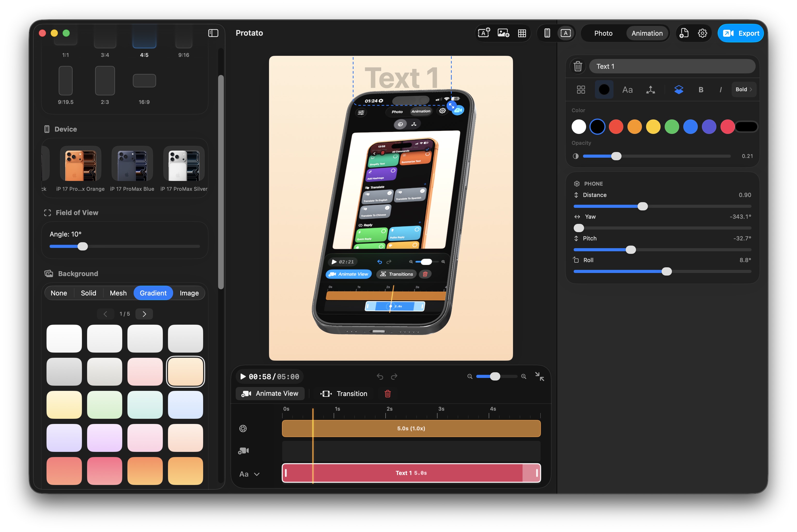Screen dimensions: 797x532
Task: Click the Export button
Action: point(741,33)
